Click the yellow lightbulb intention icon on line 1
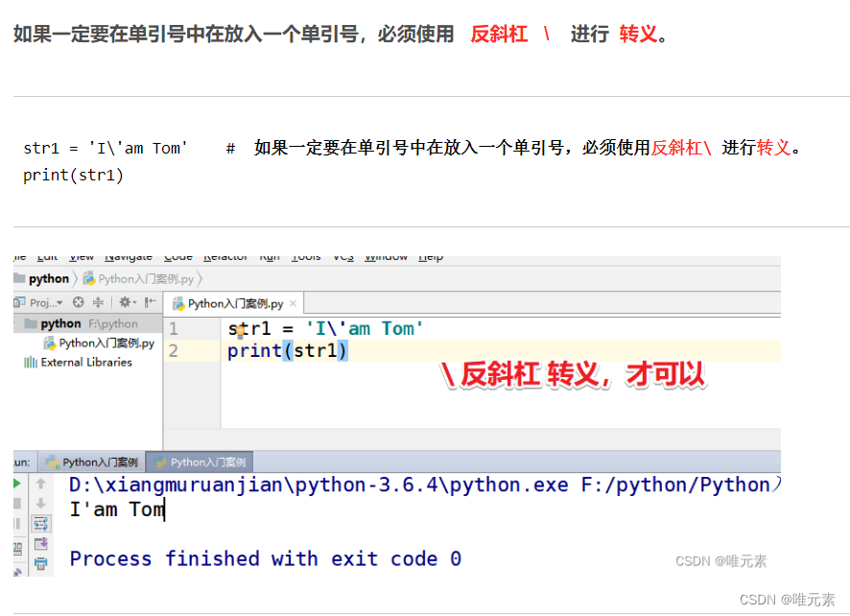The width and height of the screenshot is (850, 616). pos(240,332)
